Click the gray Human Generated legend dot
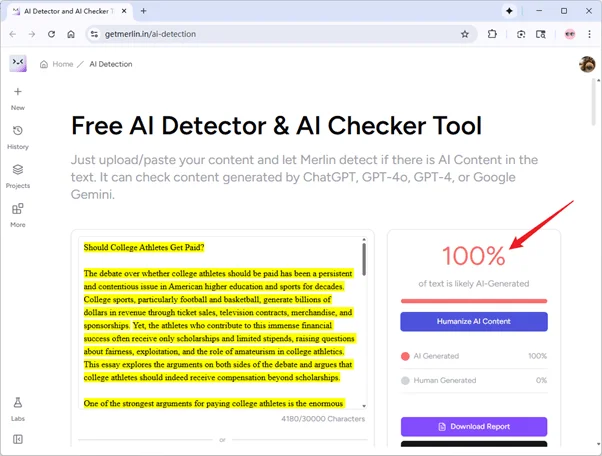The image size is (602, 456). [x=405, y=381]
